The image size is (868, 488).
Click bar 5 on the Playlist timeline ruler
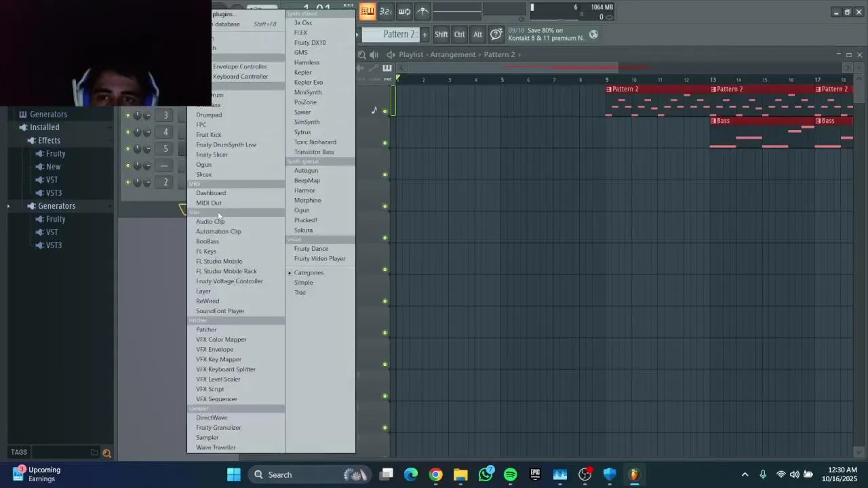click(x=502, y=80)
